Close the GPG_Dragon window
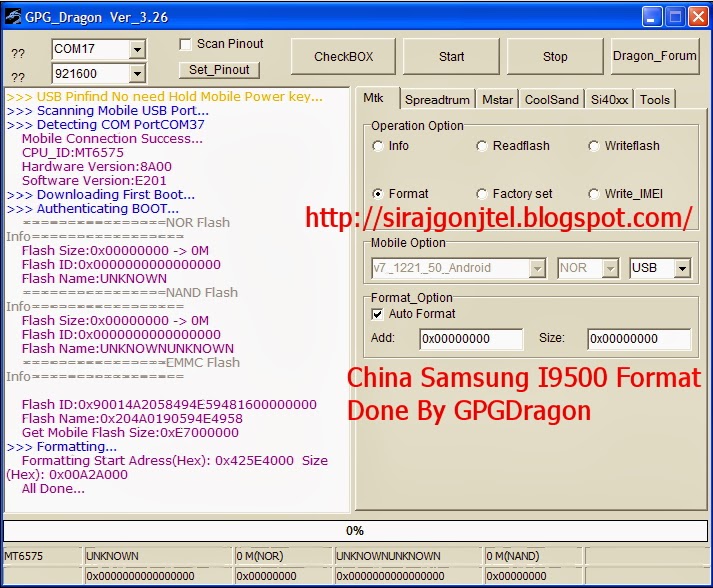This screenshot has width=713, height=588. 698,17
